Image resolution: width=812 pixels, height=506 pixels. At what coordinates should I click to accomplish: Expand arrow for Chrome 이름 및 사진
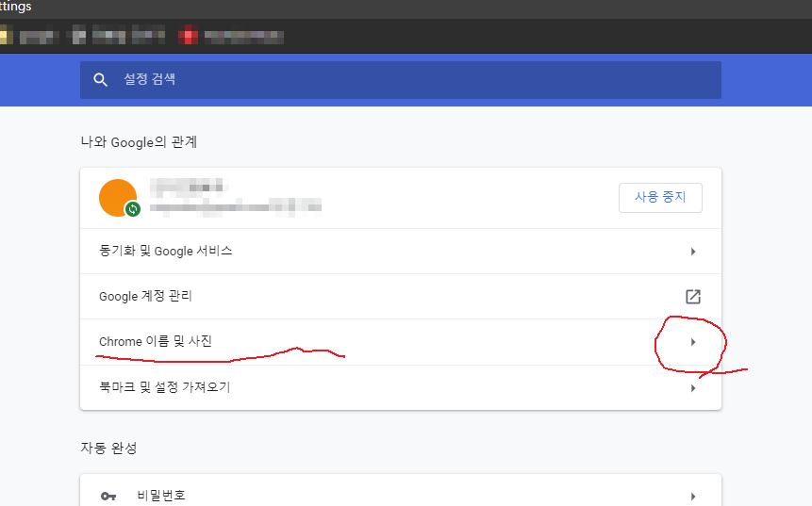click(693, 342)
